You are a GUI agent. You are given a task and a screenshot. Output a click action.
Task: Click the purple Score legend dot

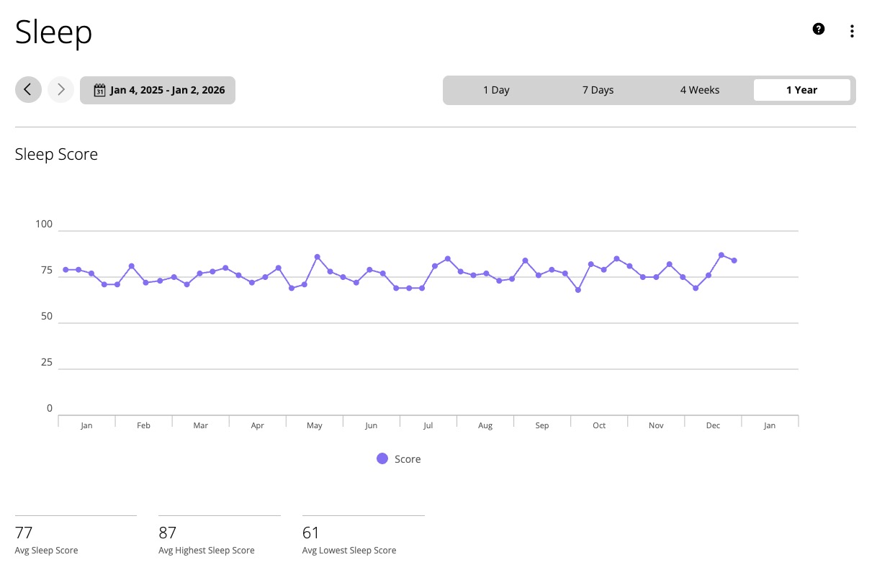[x=382, y=459]
